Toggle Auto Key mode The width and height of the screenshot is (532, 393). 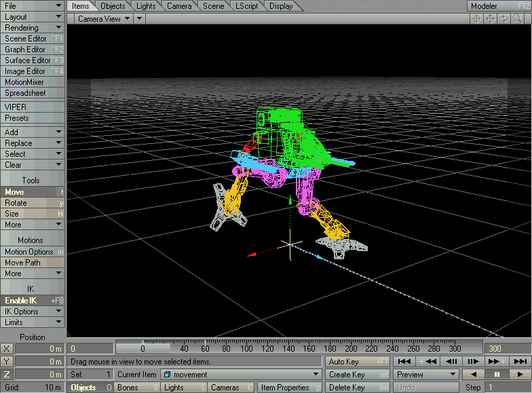[x=358, y=361]
